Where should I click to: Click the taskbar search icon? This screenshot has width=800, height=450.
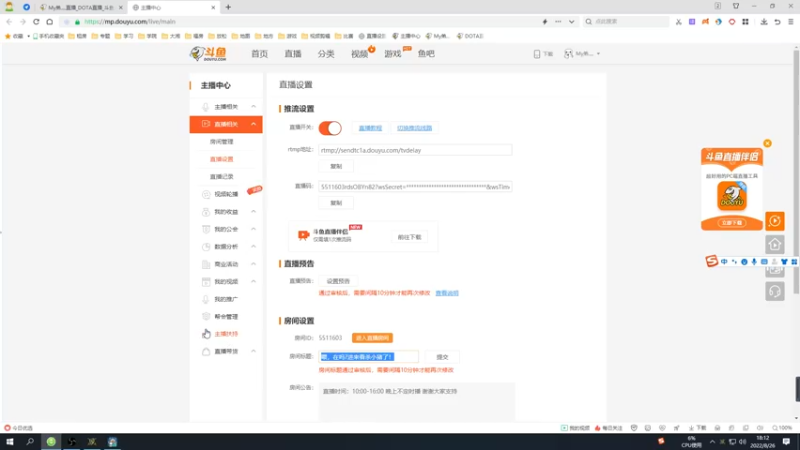pyautogui.click(x=30, y=441)
